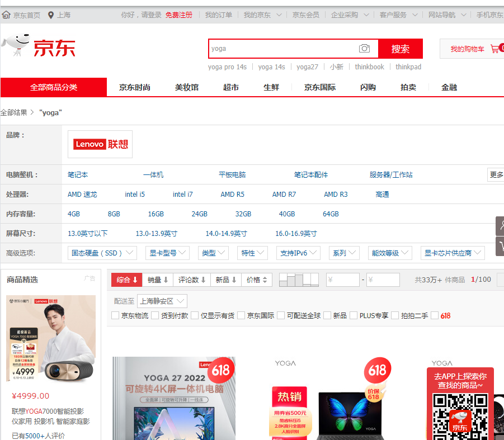Check the 新品 filter checkbox

point(327,315)
